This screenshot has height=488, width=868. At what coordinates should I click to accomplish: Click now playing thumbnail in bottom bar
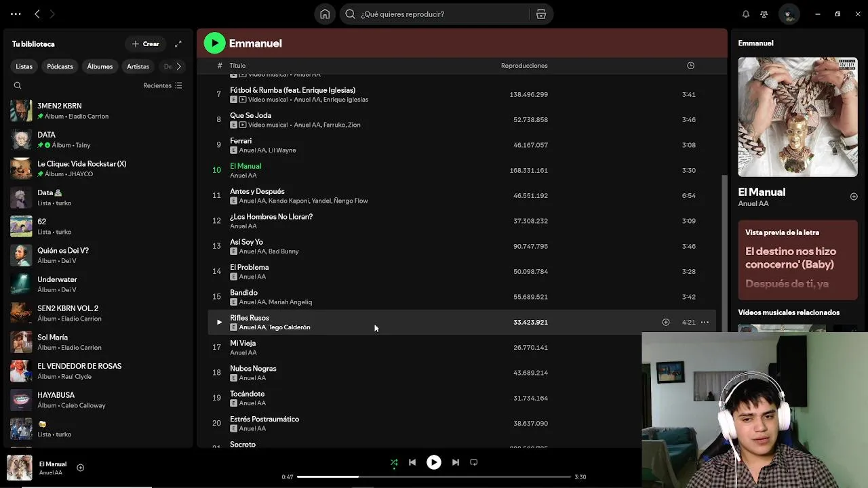click(20, 468)
